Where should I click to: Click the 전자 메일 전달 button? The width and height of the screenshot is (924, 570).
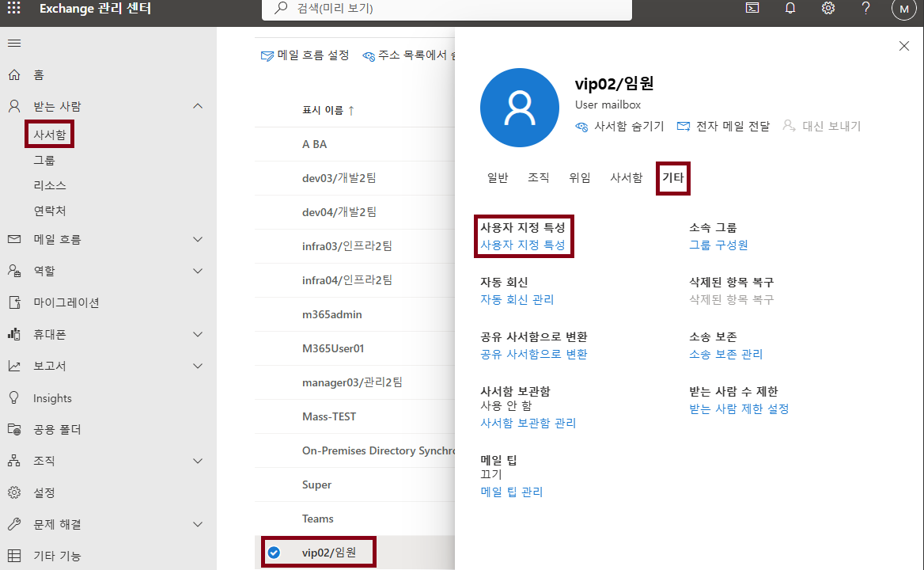pyautogui.click(x=724, y=126)
